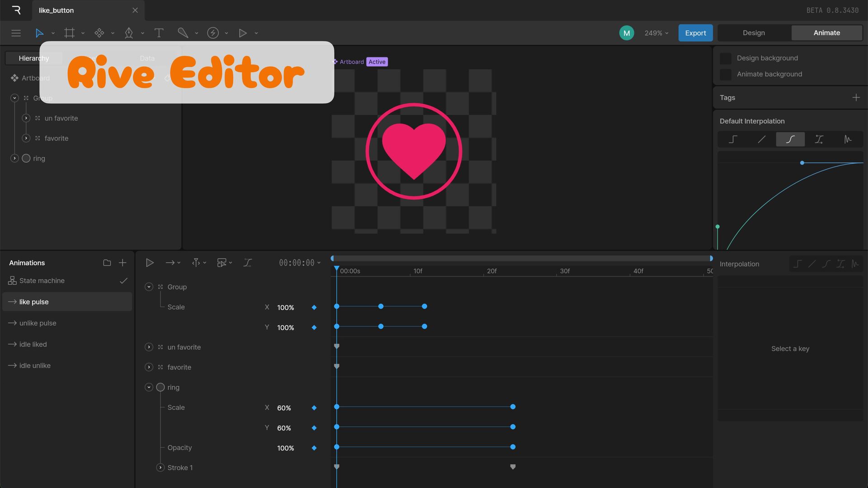Toggle Design background checkbox
The height and width of the screenshot is (488, 868).
pos(726,58)
